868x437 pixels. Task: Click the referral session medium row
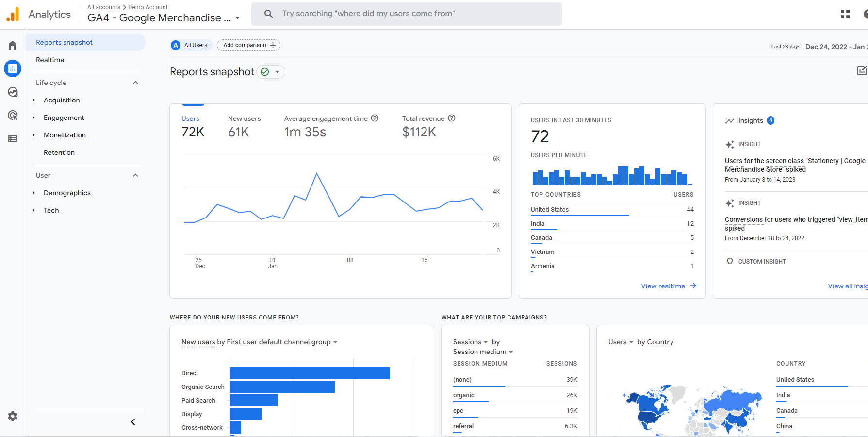pyautogui.click(x=515, y=426)
